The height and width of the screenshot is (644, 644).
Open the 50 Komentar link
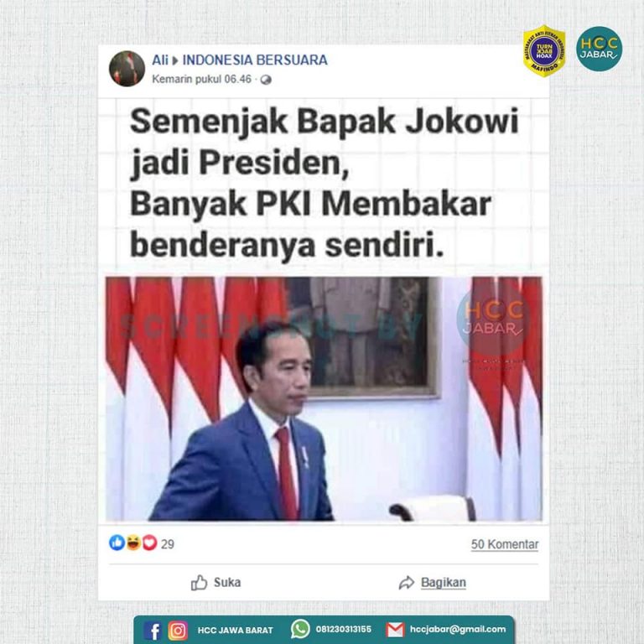505,544
